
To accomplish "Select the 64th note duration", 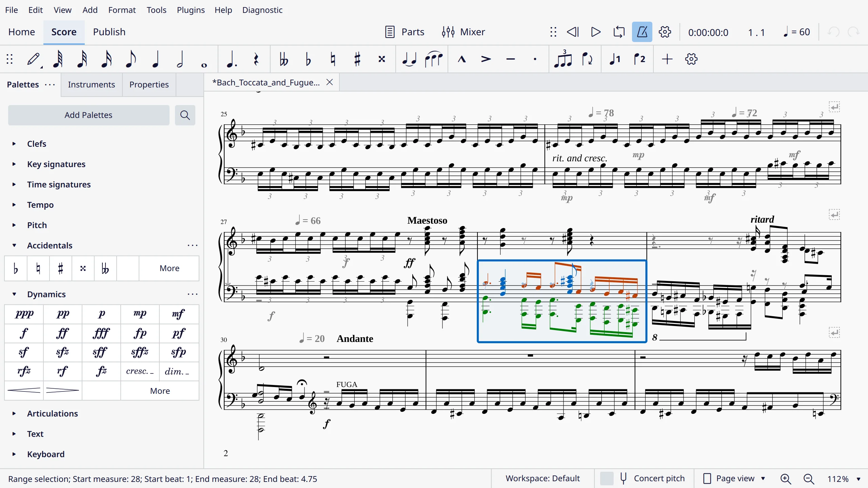I will click(58, 59).
